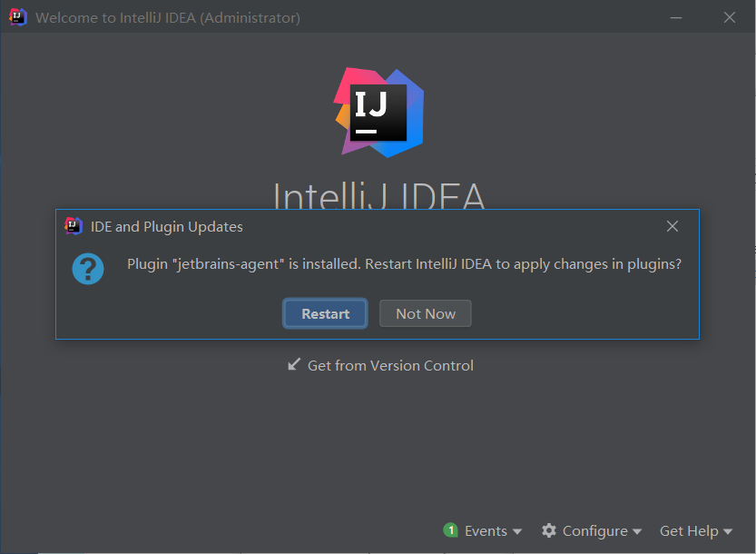
Task: Click the Configure gear icon
Action: coord(549,530)
